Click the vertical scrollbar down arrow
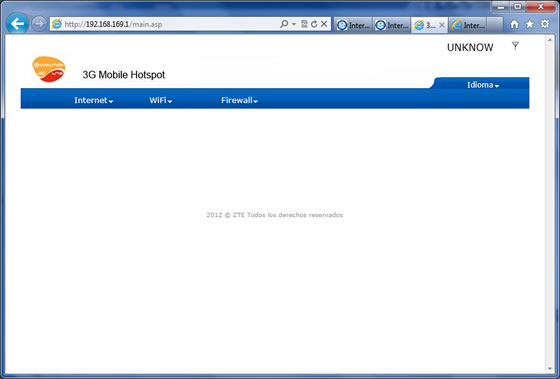 point(550,369)
